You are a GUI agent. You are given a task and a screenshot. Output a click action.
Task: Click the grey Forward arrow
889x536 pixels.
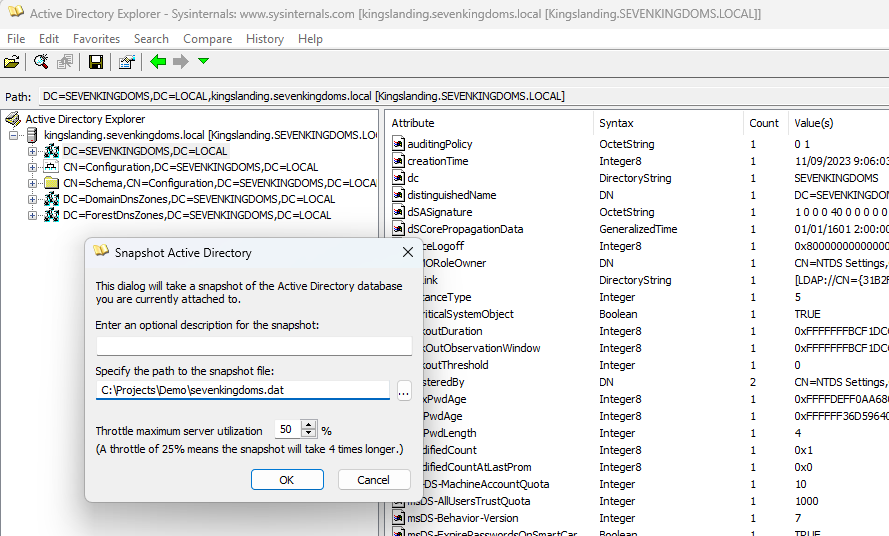tap(181, 61)
